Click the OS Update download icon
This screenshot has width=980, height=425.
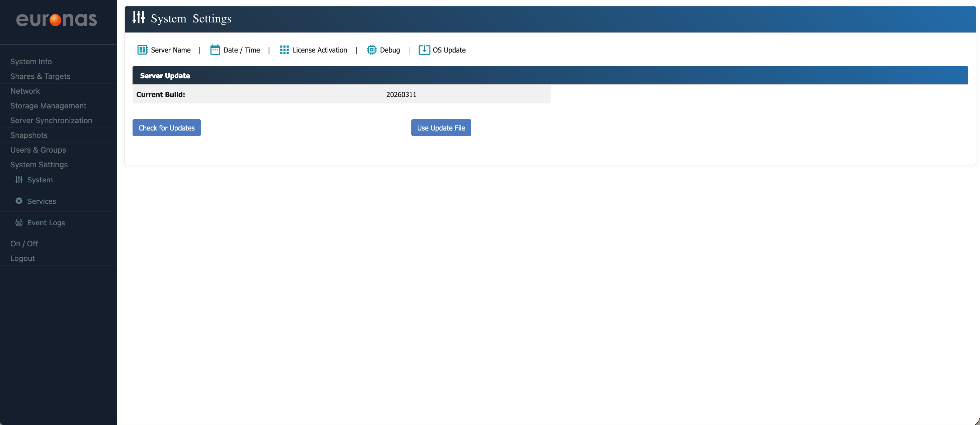[424, 50]
